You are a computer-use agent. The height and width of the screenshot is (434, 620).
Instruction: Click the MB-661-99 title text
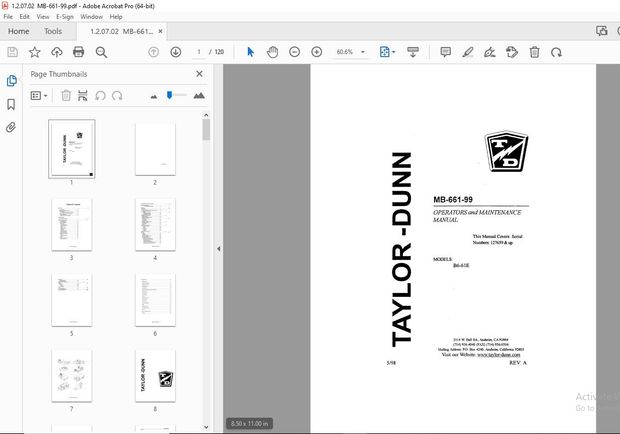pyautogui.click(x=453, y=200)
